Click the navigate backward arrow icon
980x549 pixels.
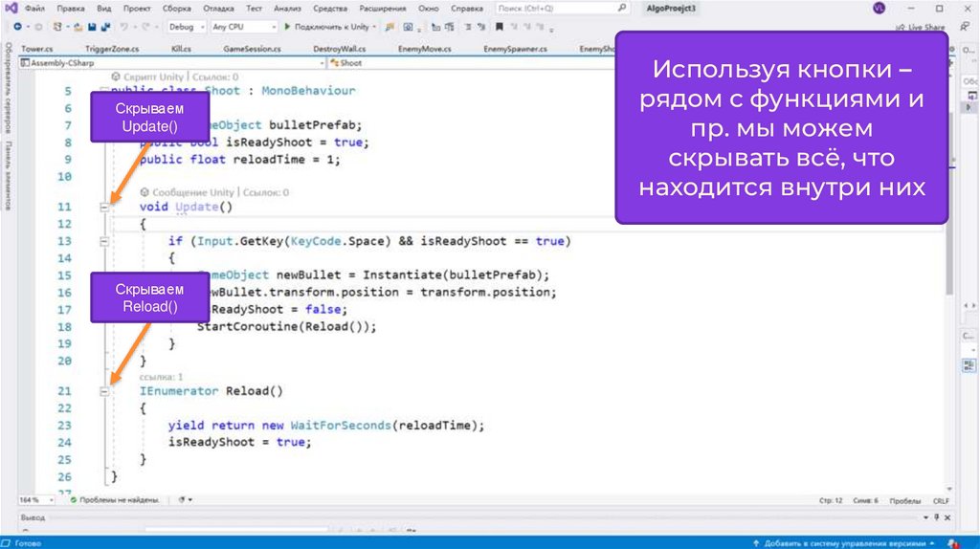[x=17, y=27]
